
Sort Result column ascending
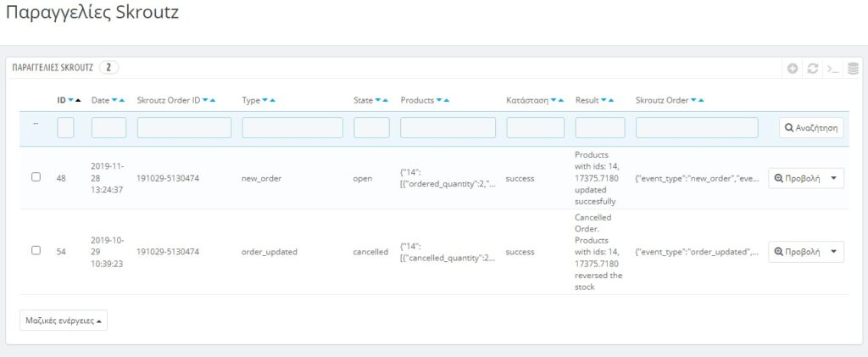click(x=611, y=101)
